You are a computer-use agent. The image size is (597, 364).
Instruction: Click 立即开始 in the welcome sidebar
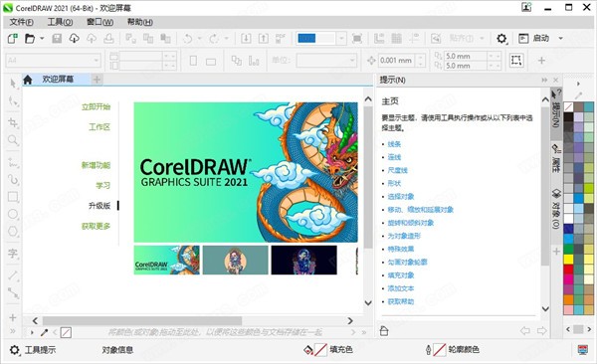[x=96, y=107]
